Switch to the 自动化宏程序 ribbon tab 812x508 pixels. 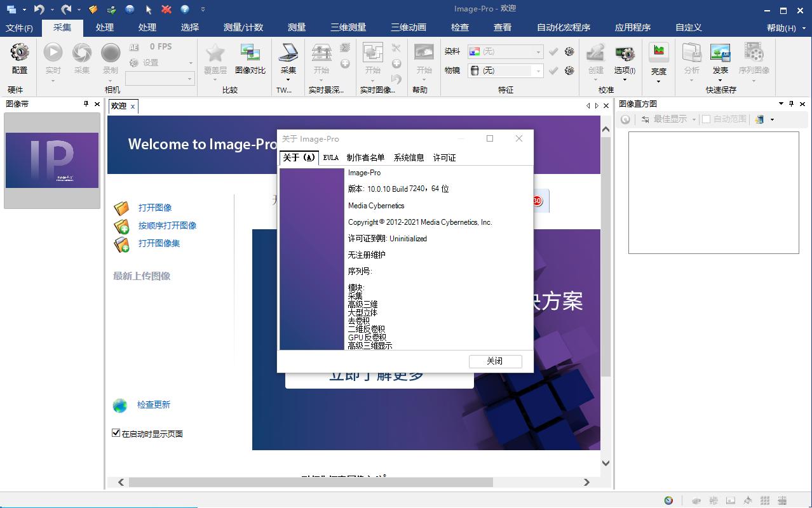pos(564,27)
